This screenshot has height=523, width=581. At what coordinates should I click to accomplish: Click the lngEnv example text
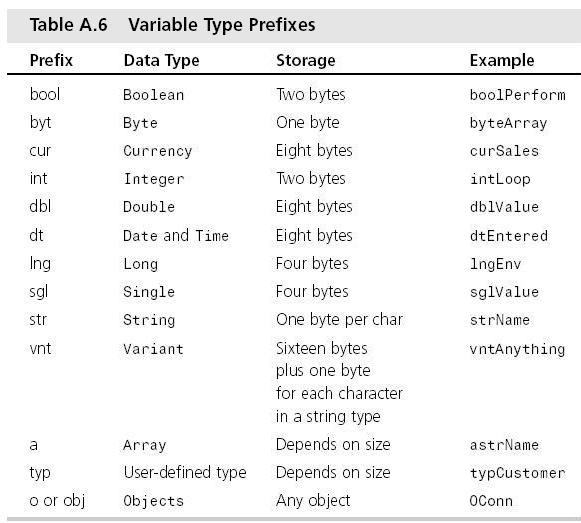coord(495,264)
